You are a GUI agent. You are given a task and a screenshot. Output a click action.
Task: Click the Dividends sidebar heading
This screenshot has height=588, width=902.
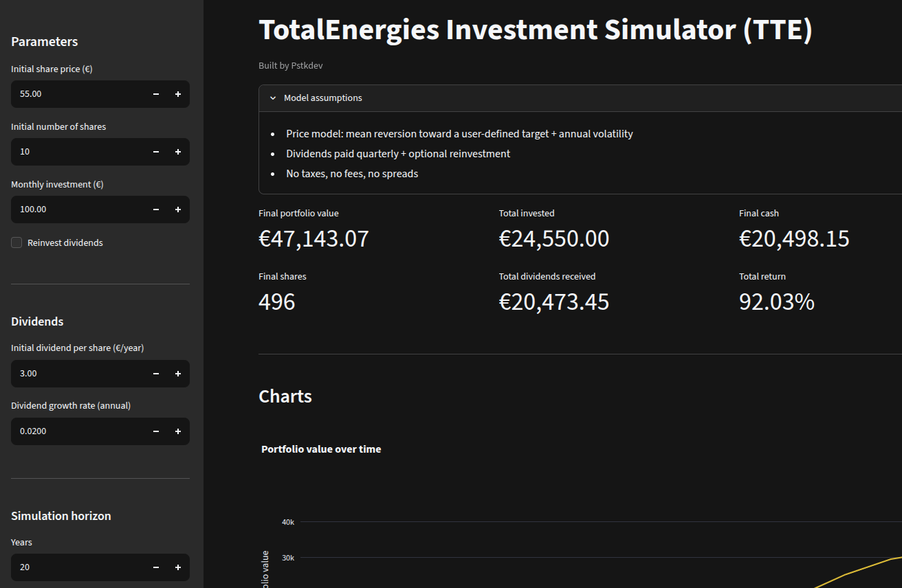coord(37,321)
